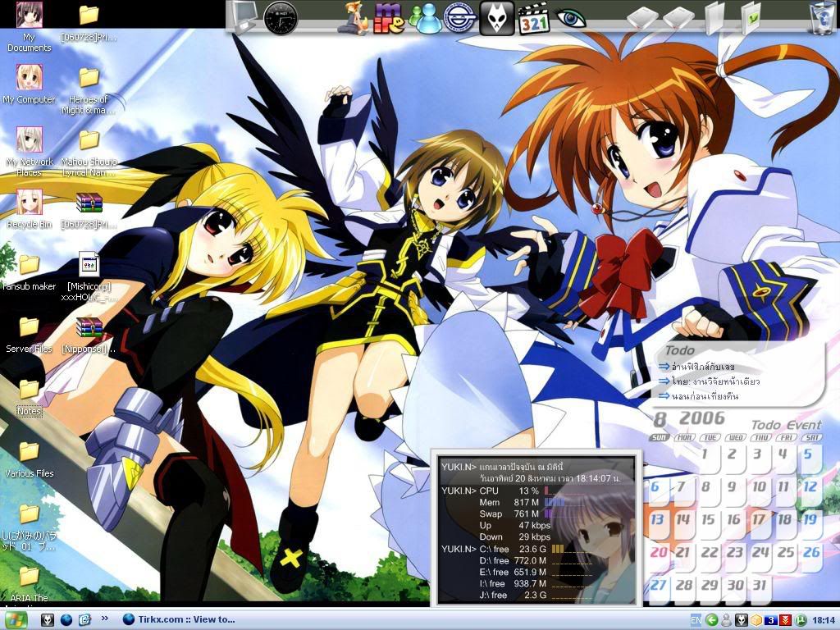Click the yellow box tray icon
The image size is (840, 630).
(x=756, y=620)
